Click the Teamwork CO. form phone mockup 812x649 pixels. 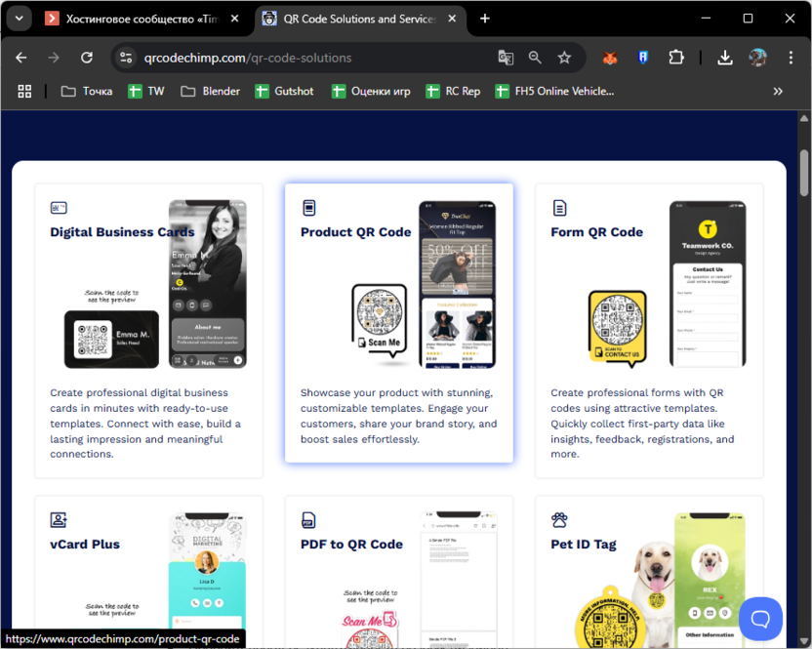[x=708, y=284]
